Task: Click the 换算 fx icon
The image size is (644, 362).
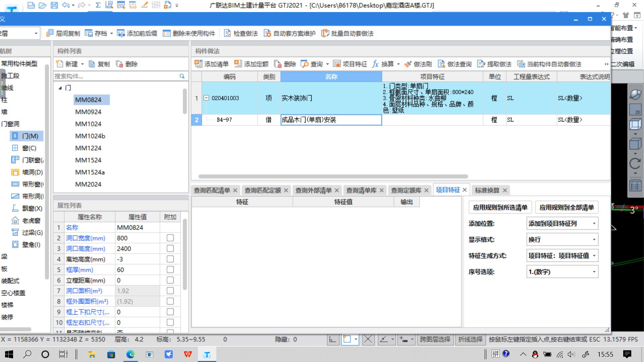Action: [375, 64]
